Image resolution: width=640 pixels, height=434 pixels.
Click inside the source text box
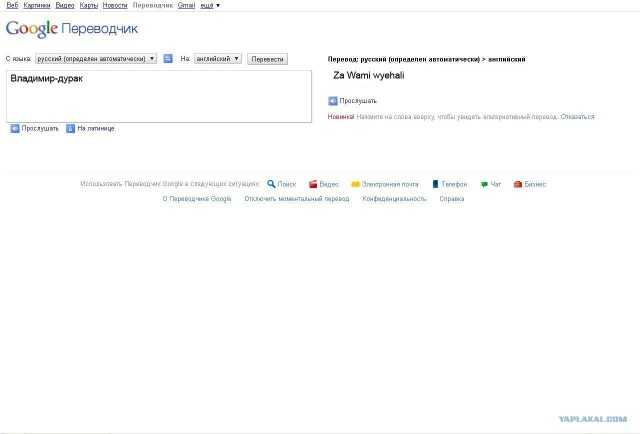159,96
